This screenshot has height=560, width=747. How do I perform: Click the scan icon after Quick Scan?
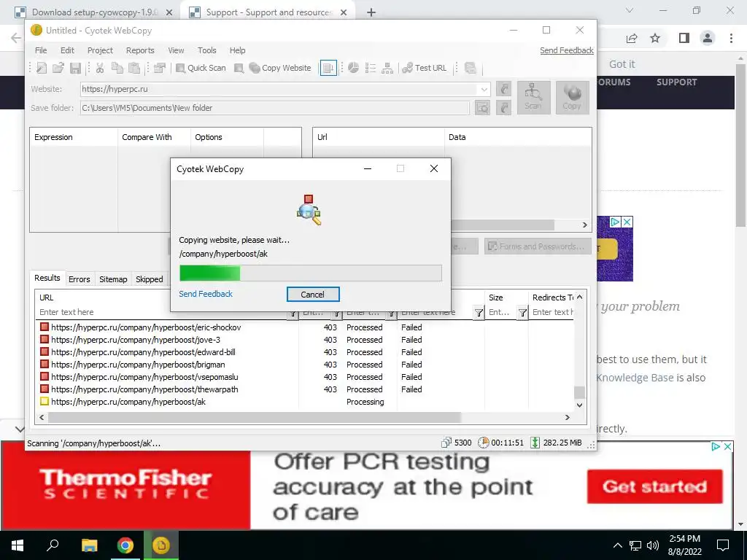(x=239, y=68)
